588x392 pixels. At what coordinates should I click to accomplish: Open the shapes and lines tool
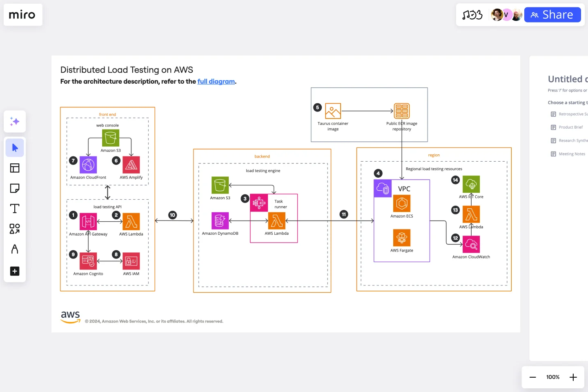coord(15,229)
